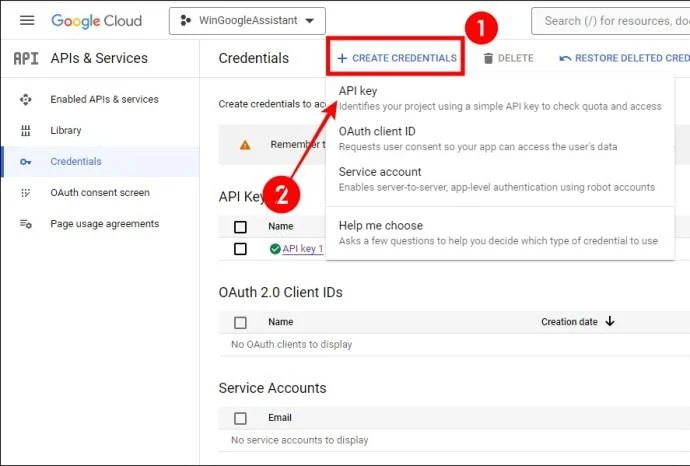This screenshot has width=690, height=466.
Task: Click the Credentials key icon
Action: tap(26, 162)
